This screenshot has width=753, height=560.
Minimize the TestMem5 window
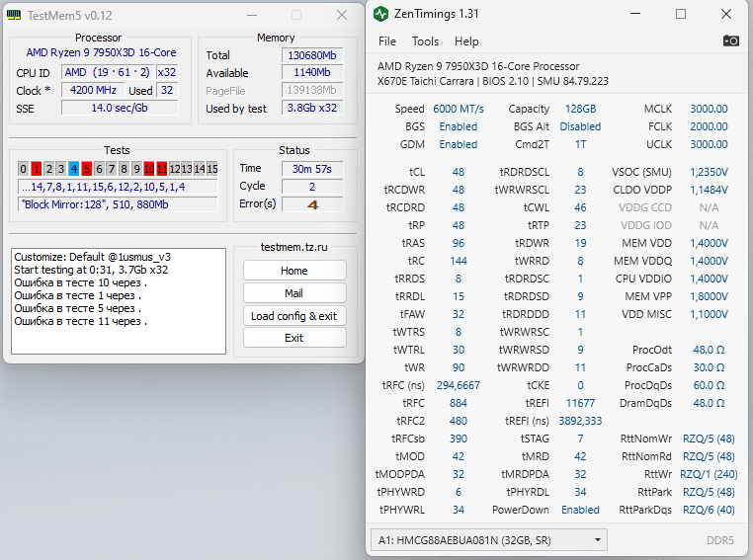[x=252, y=16]
